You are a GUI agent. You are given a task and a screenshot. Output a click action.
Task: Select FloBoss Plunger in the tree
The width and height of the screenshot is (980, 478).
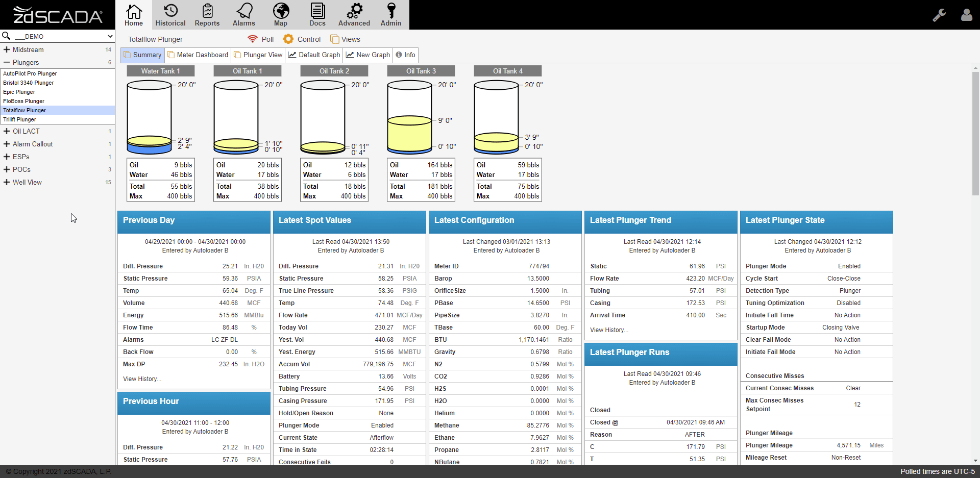coord(23,101)
